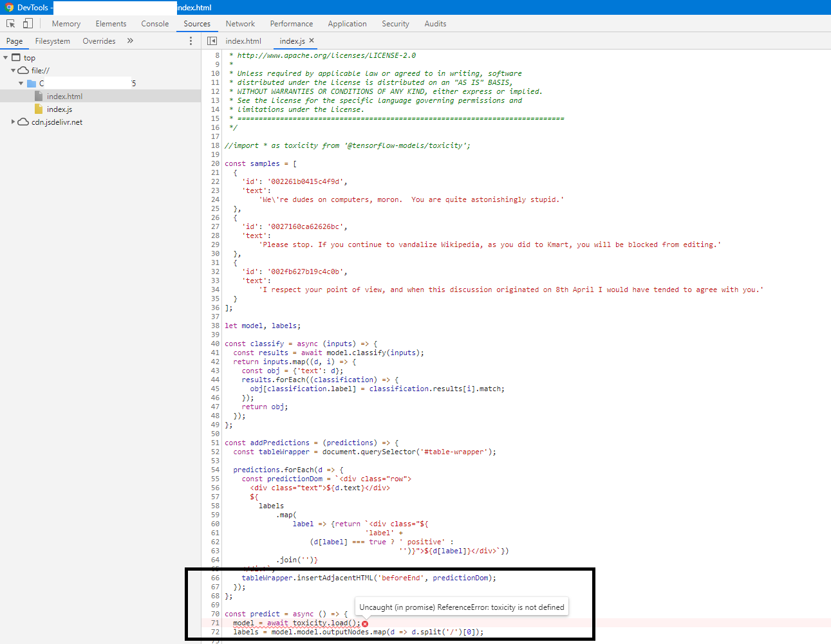Toggle the device toolbar icon

[28, 24]
